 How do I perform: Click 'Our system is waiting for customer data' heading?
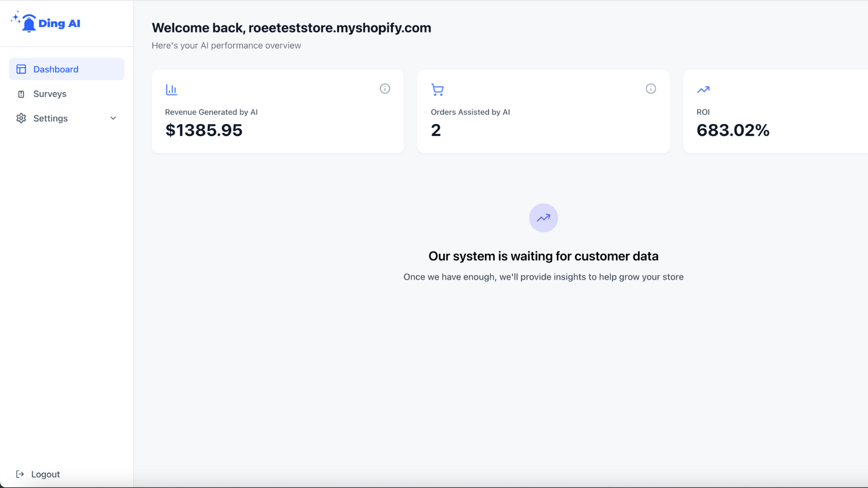pyautogui.click(x=544, y=256)
